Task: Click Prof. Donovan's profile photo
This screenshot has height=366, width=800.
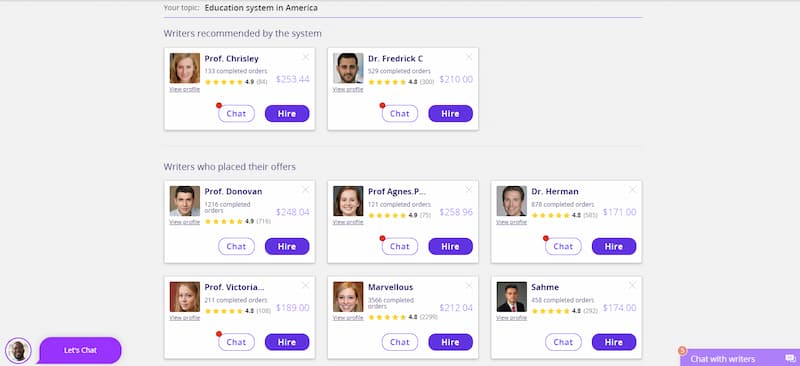Action: (185, 201)
